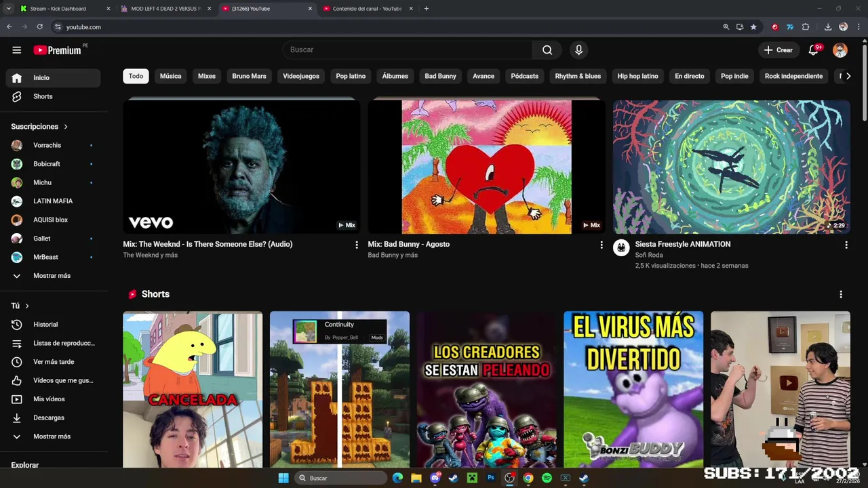868x488 pixels.
Task: Open The Weeknd mix thumbnail
Action: [x=241, y=167]
